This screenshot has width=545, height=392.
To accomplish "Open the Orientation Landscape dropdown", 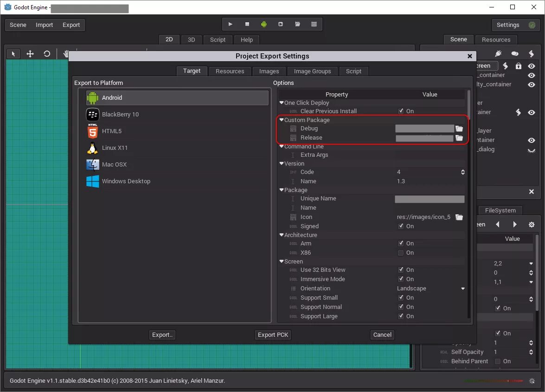I will (430, 289).
